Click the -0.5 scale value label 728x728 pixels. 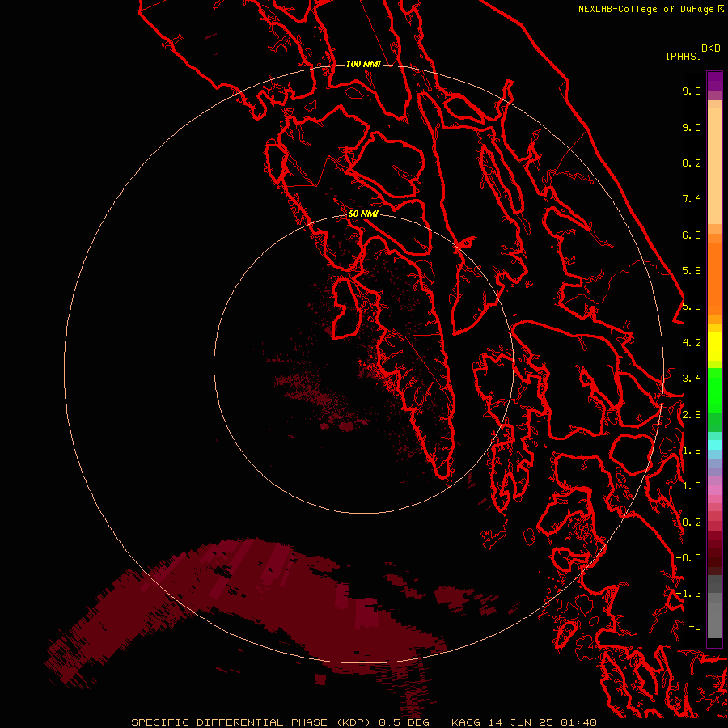pos(688,558)
